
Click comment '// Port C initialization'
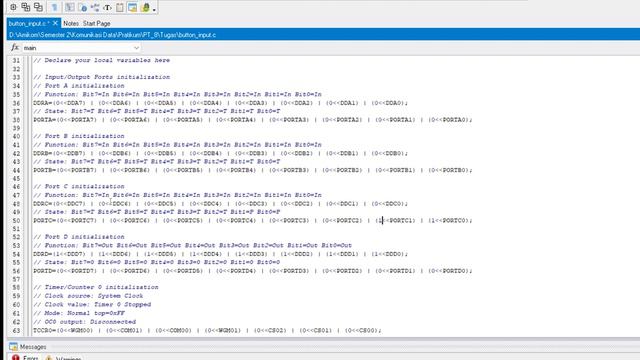pos(79,186)
